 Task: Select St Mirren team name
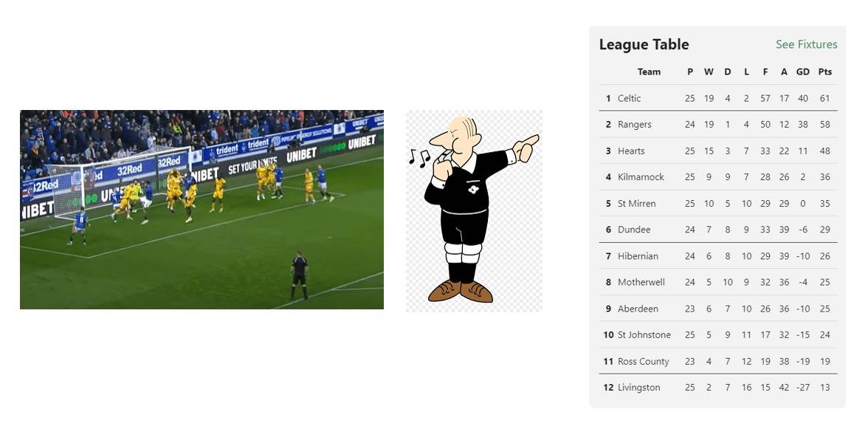click(636, 203)
